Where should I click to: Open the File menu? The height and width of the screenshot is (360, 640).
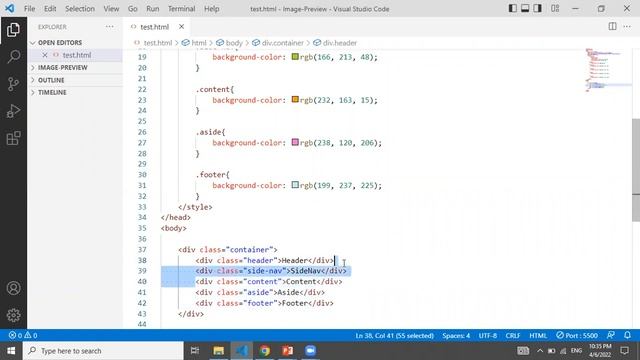[x=29, y=9]
